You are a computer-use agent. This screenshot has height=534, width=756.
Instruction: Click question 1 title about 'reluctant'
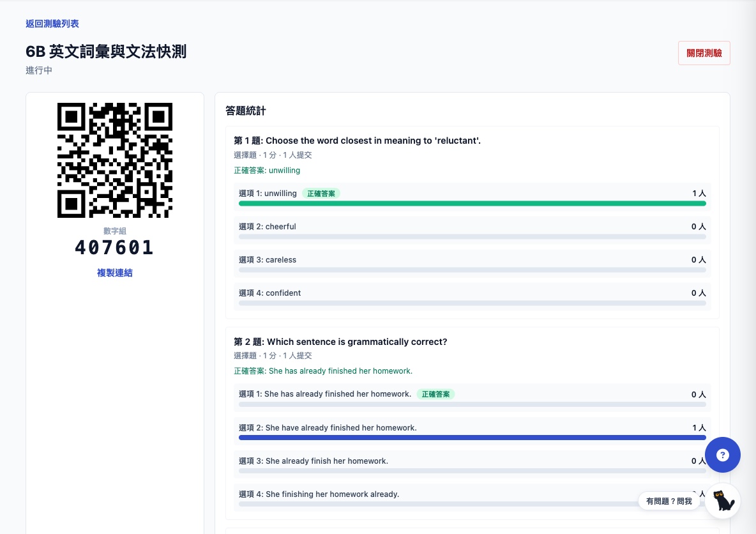pyautogui.click(x=357, y=141)
